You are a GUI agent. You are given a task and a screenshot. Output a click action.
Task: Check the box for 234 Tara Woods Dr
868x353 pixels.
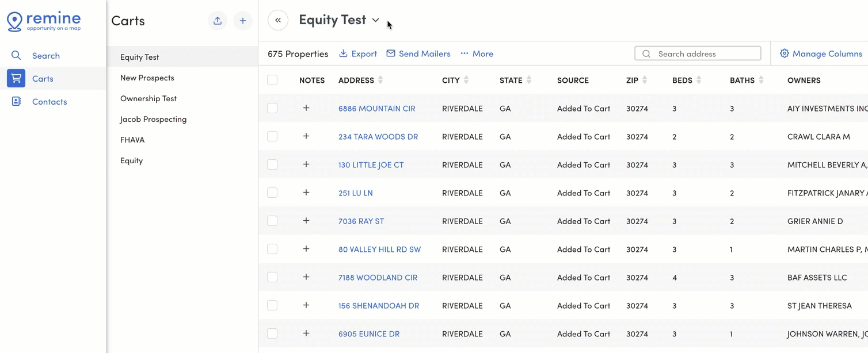coord(272,136)
